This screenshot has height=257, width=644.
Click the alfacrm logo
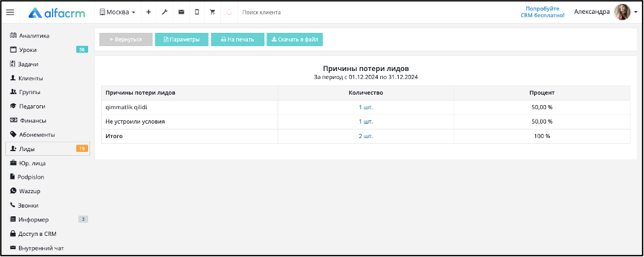coord(57,12)
